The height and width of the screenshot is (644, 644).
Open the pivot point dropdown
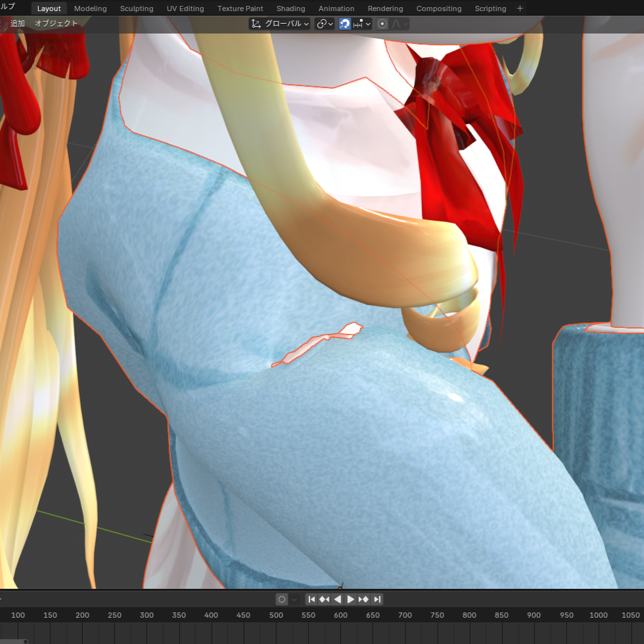pos(325,24)
